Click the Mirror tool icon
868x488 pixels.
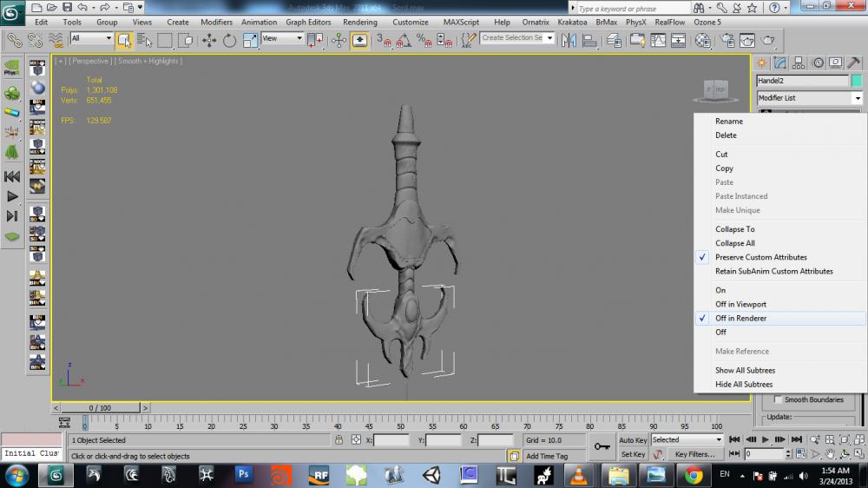(x=569, y=40)
